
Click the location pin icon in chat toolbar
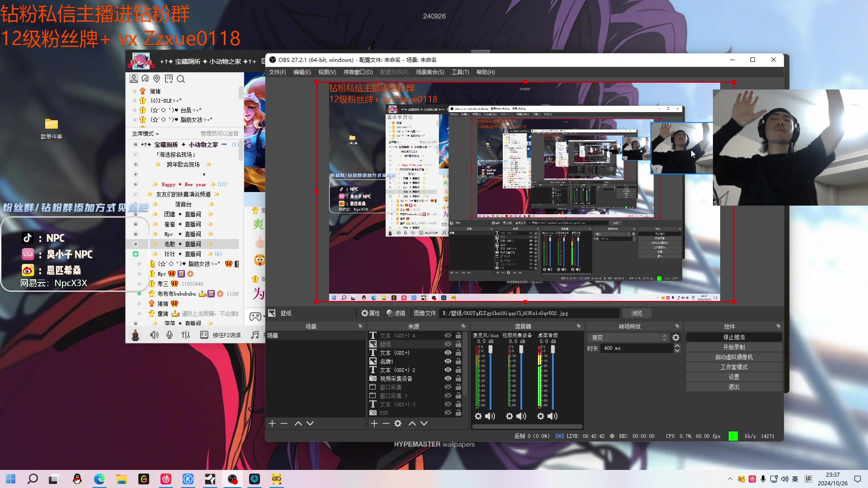click(x=157, y=79)
